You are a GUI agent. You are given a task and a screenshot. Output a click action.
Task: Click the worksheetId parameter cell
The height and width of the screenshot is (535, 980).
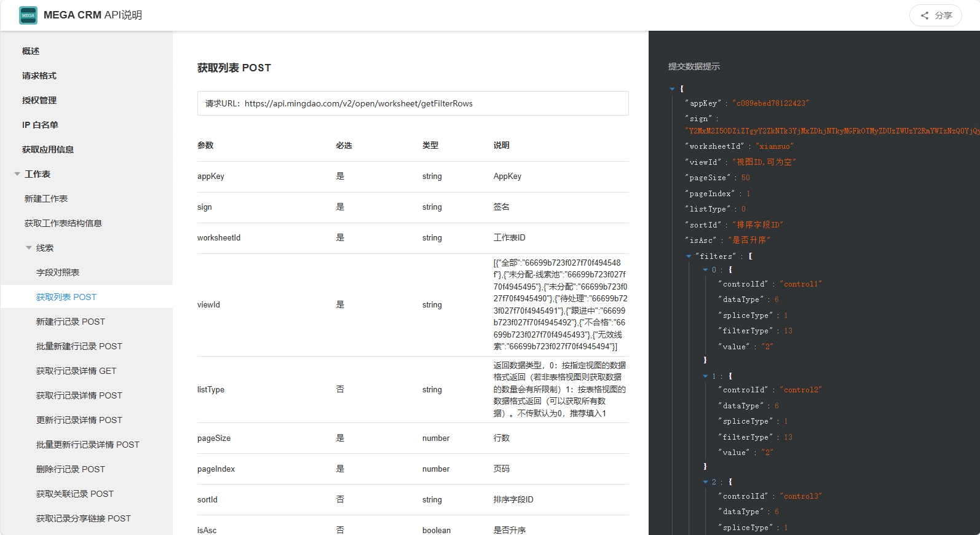[219, 238]
